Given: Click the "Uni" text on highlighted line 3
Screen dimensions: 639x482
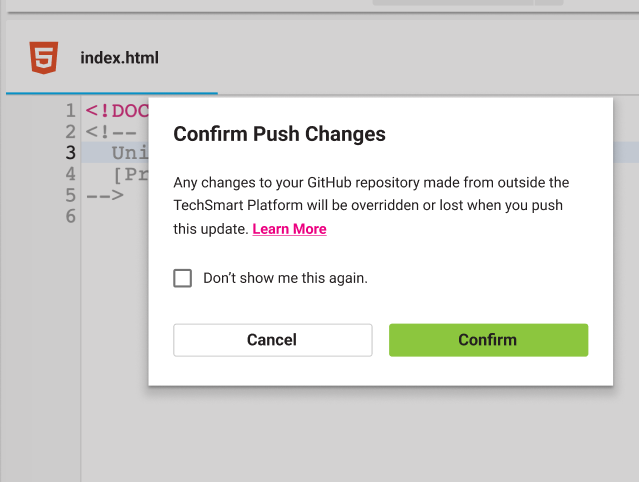Looking at the screenshot, I should pos(130,153).
